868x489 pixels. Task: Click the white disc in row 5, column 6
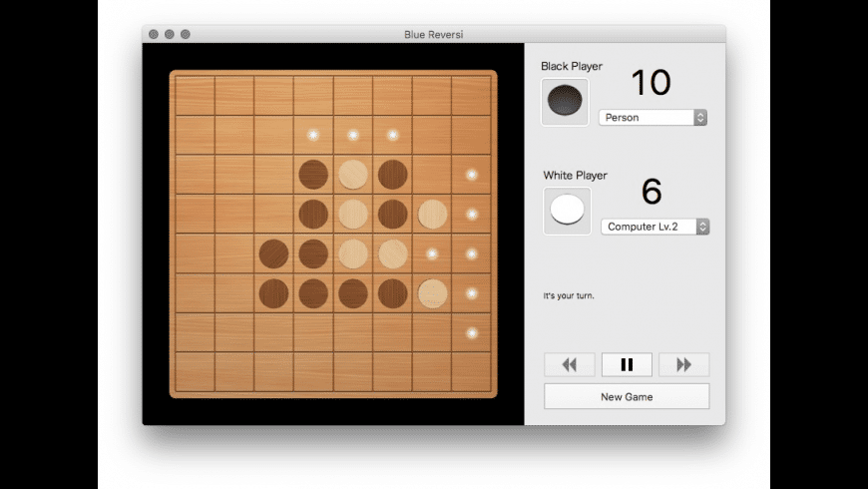393,253
